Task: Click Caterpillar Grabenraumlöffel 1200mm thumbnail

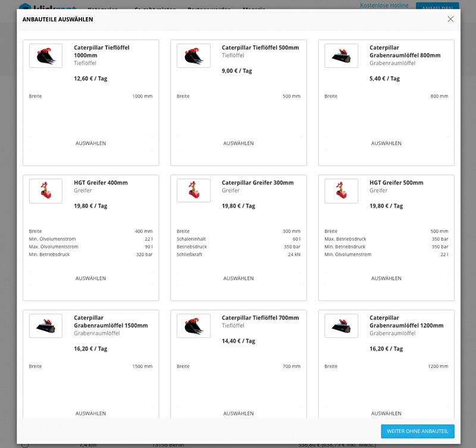Action: 342,326
